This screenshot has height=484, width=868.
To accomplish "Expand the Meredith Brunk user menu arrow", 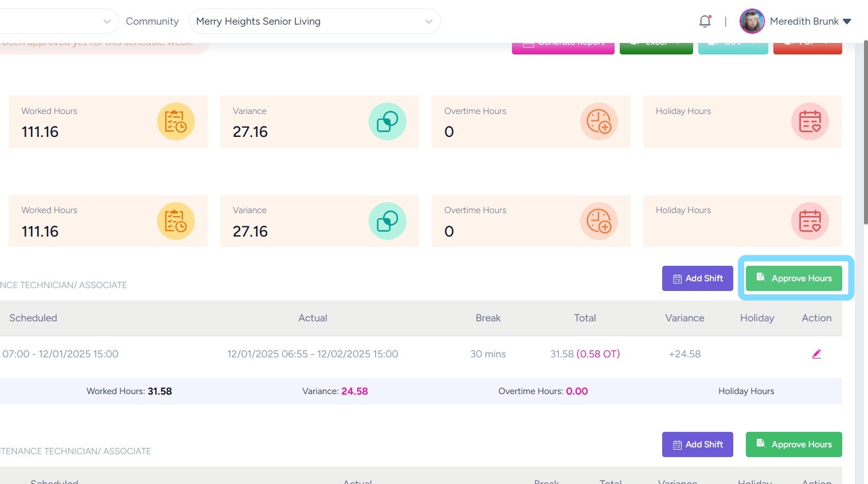I will pyautogui.click(x=847, y=21).
